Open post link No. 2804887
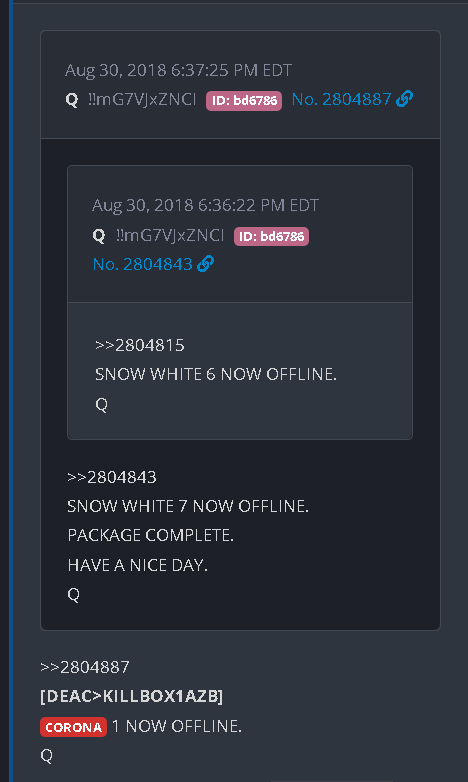468x782 pixels. point(342,99)
